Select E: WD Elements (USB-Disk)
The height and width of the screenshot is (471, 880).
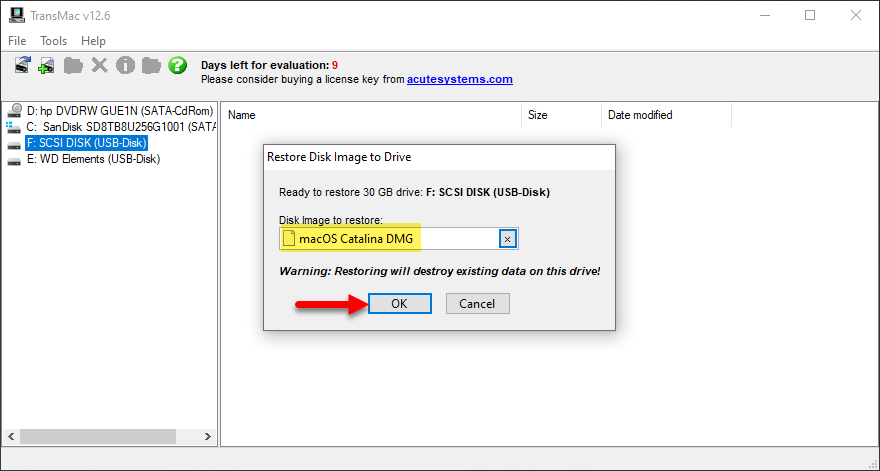[93, 159]
